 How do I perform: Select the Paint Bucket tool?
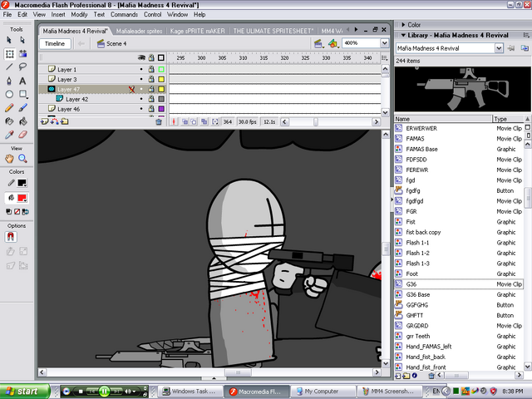22,121
